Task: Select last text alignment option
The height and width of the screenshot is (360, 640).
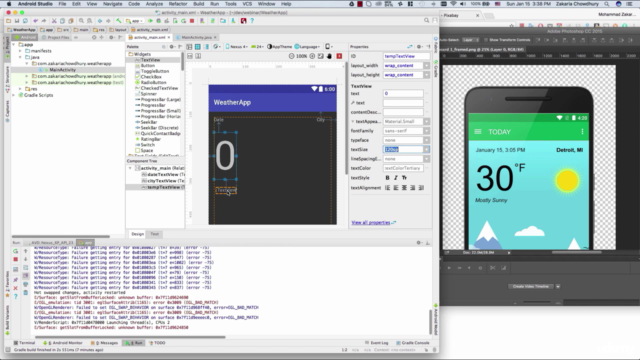Action: [421, 188]
